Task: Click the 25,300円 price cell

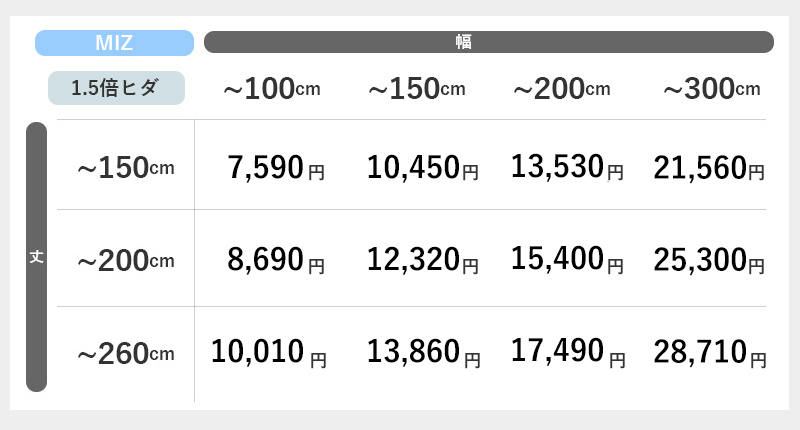Action: point(709,260)
